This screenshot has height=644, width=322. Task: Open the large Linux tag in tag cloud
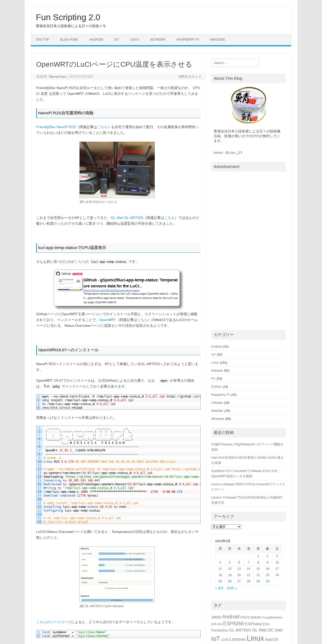(255, 638)
